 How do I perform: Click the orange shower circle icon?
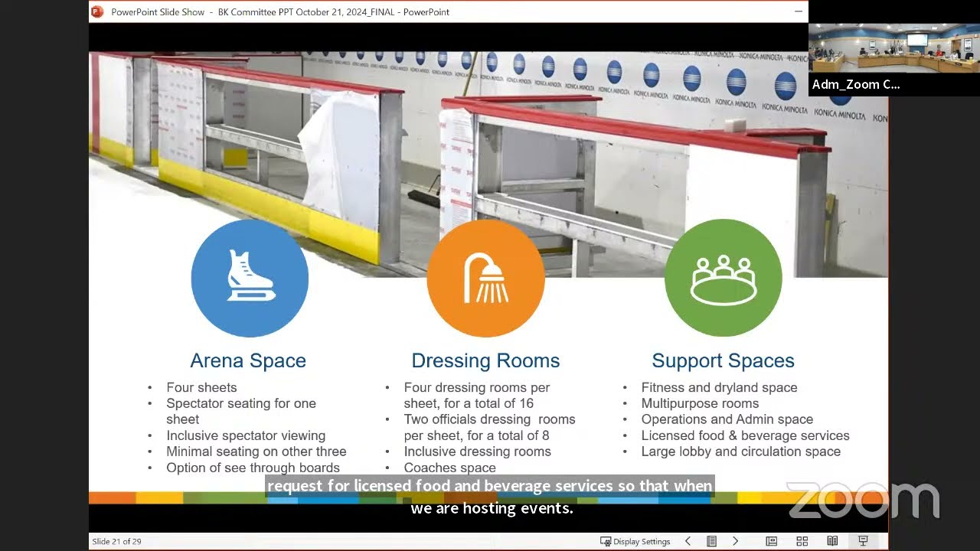point(485,278)
